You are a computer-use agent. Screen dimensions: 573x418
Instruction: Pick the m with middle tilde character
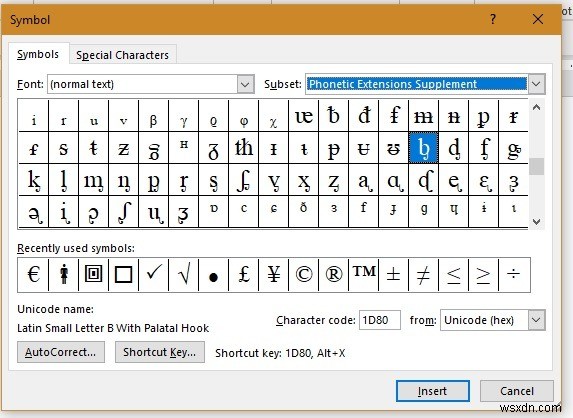423,116
